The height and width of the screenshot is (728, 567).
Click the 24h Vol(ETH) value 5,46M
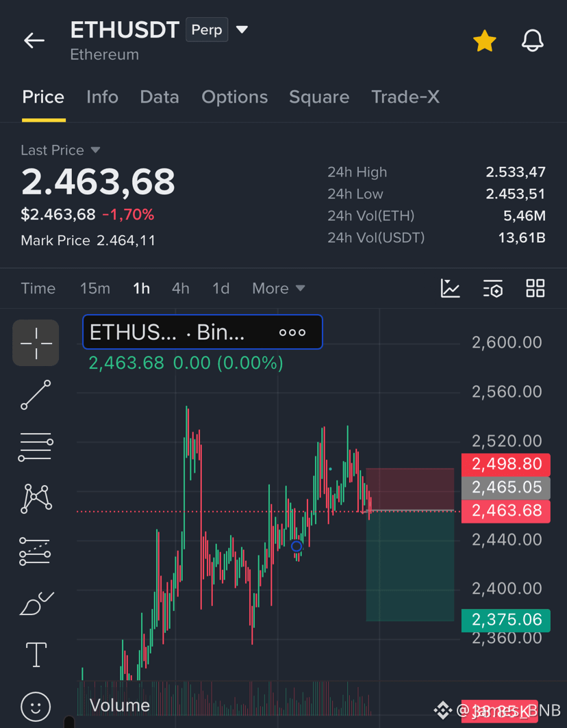[525, 216]
